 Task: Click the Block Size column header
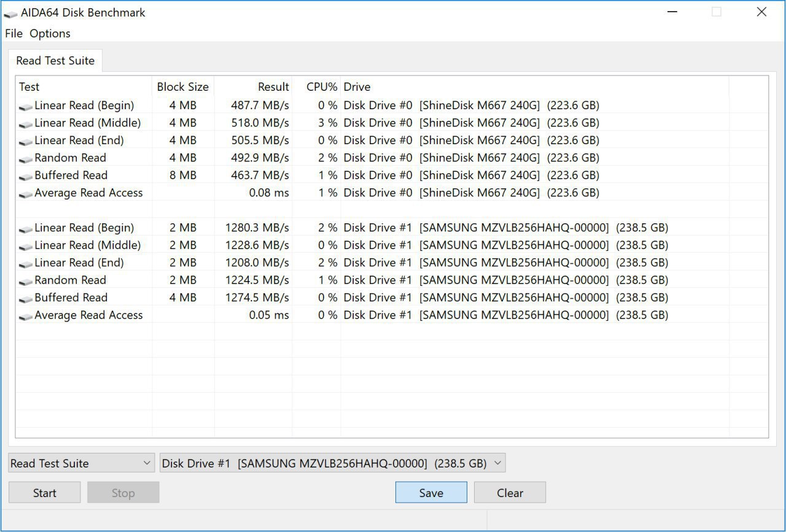[183, 87]
